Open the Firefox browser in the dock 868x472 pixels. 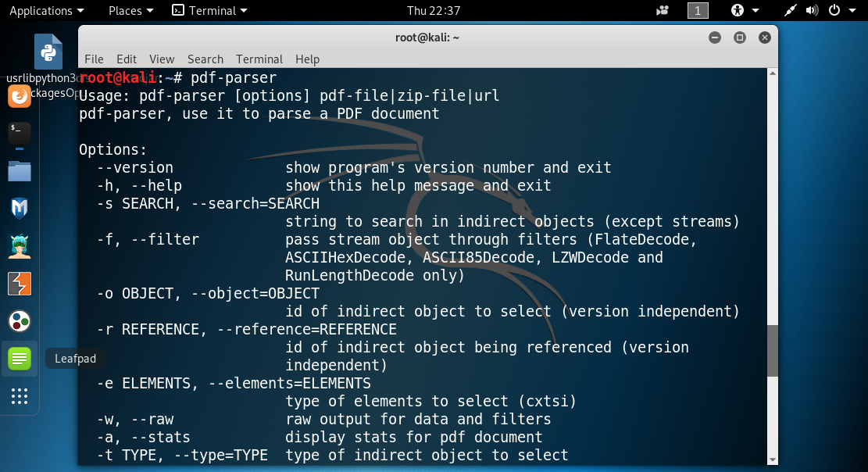pos(20,96)
